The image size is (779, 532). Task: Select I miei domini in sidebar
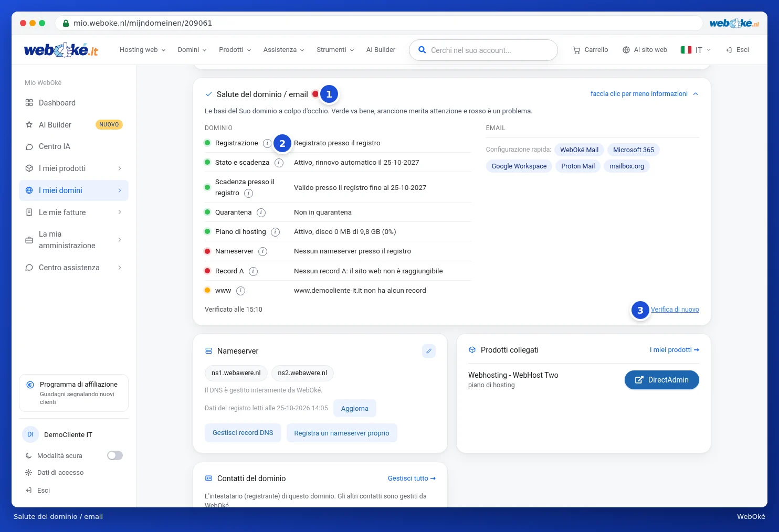(73, 190)
